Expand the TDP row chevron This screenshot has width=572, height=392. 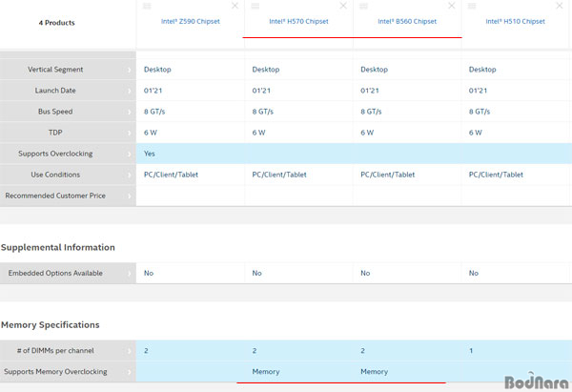pyautogui.click(x=129, y=133)
